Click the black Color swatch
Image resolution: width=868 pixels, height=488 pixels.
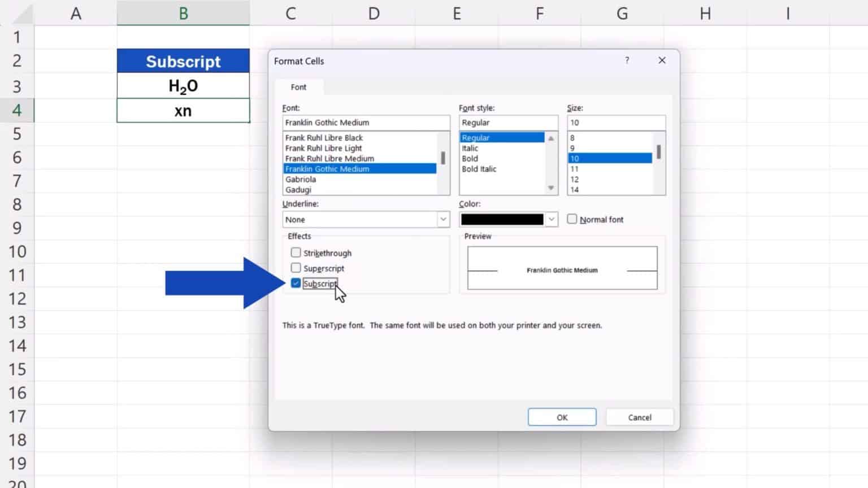coord(503,219)
